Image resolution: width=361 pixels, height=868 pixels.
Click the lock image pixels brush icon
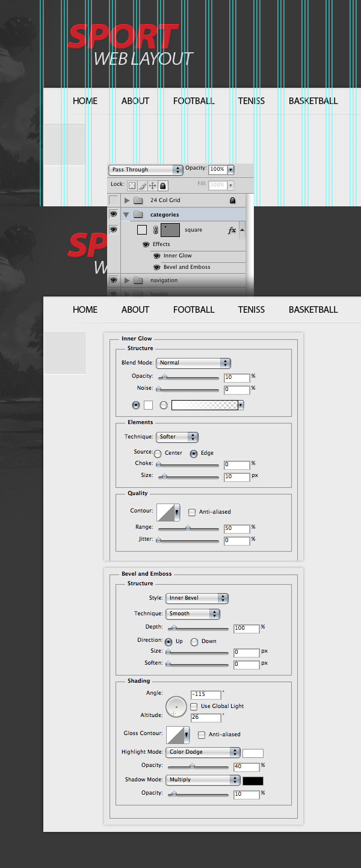coord(143,186)
